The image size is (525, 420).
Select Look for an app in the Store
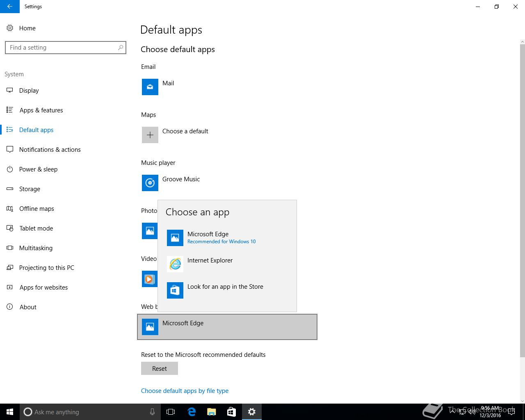(227, 290)
